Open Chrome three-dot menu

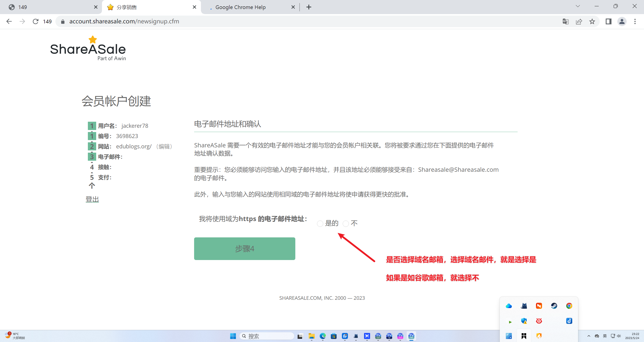coord(635,21)
